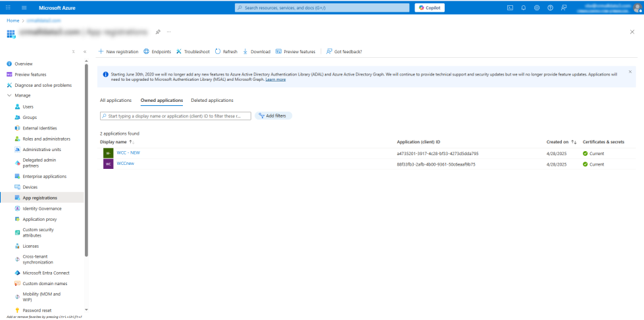This screenshot has height=320, width=644.
Task: Click the Devices icon in sidebar
Action: 17,187
